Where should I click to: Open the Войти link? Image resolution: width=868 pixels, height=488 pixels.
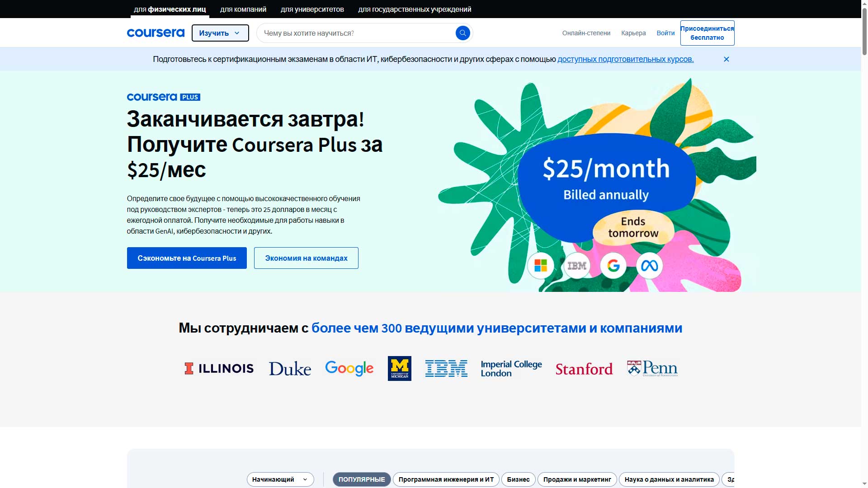tap(665, 33)
